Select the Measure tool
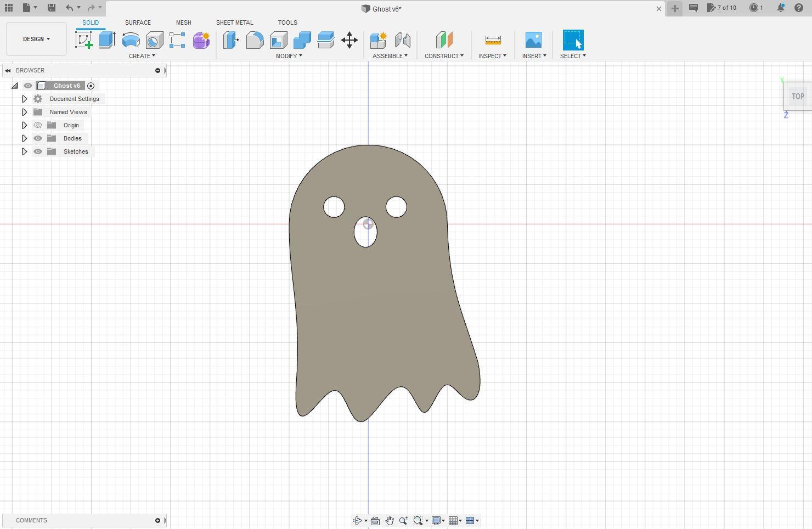Image resolution: width=812 pixels, height=529 pixels. pyautogui.click(x=492, y=40)
